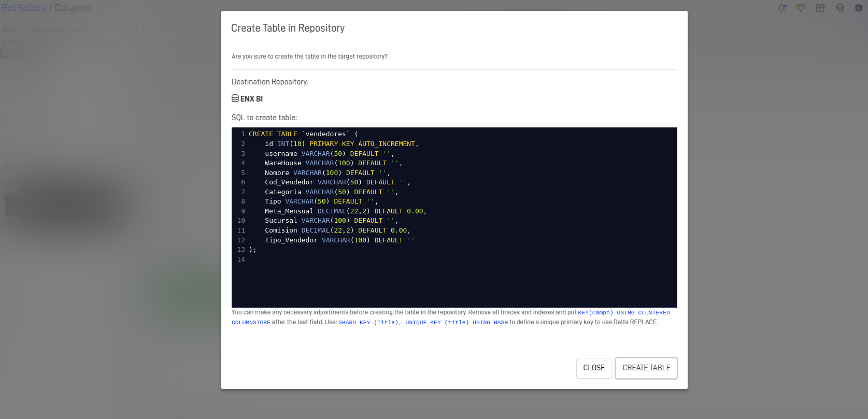Click the 'SQL to create table:' label
Screen dimensions: 868x419
coord(264,118)
